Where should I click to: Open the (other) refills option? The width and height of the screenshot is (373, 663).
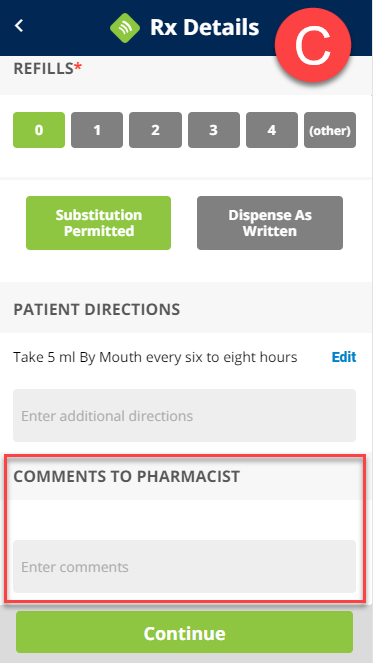click(x=330, y=130)
